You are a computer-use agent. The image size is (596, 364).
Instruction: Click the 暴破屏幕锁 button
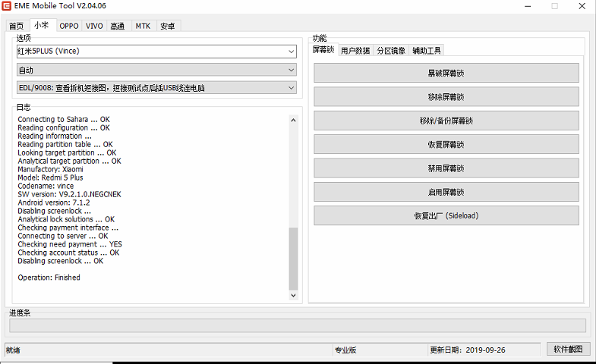pyautogui.click(x=446, y=73)
